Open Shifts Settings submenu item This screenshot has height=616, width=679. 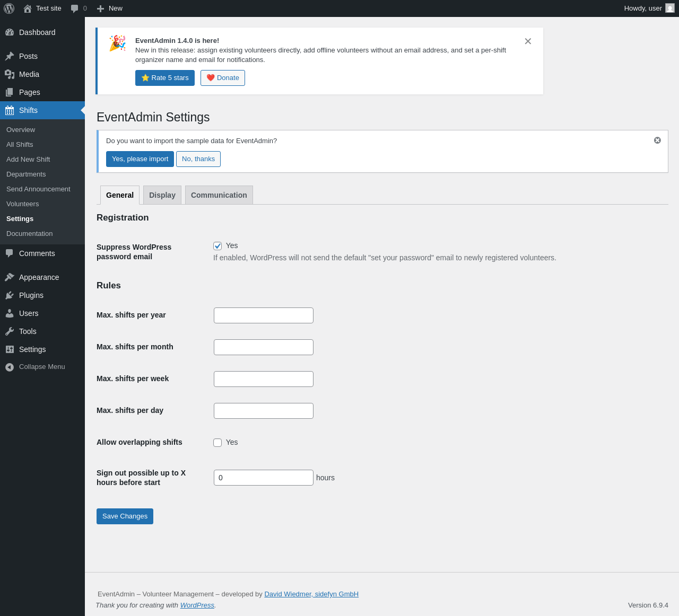point(20,219)
